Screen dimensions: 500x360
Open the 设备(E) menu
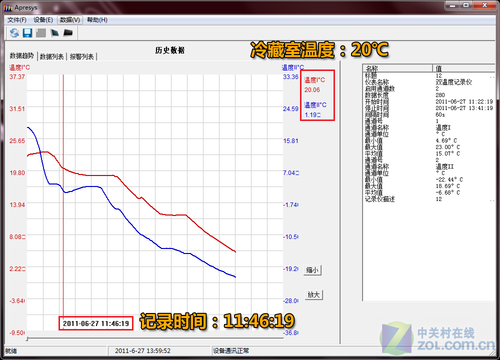43,20
